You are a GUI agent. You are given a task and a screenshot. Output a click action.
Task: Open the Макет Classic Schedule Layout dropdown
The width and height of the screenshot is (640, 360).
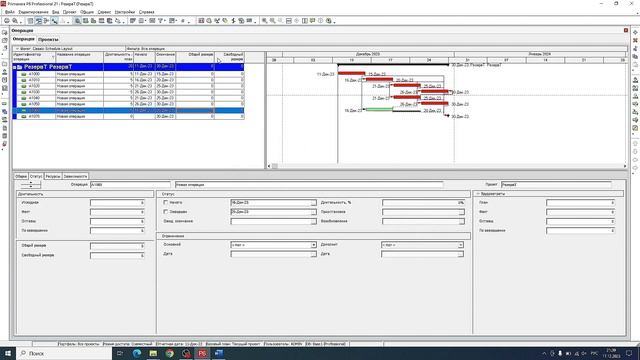[17, 49]
